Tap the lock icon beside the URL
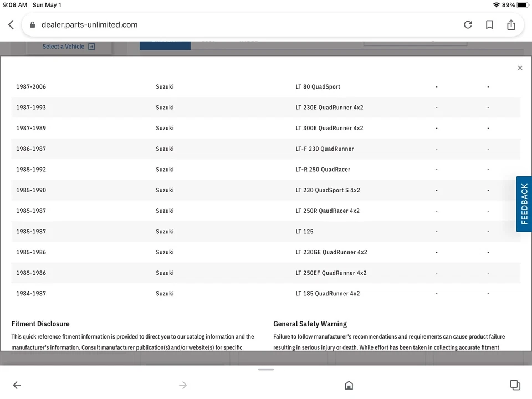 pos(33,25)
